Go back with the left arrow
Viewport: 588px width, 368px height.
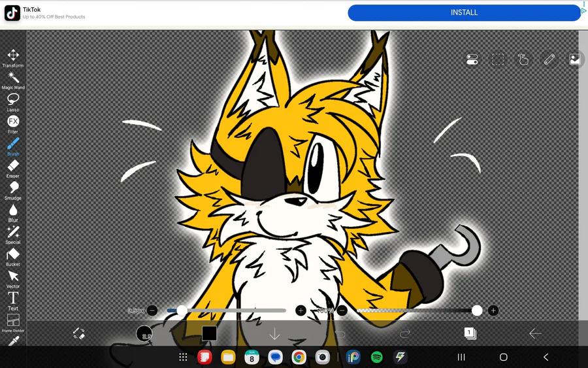(x=535, y=333)
